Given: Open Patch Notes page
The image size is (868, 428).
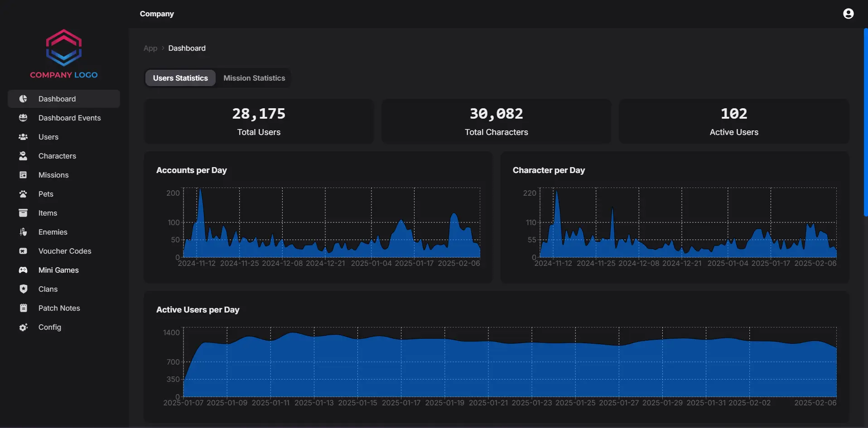Looking at the screenshot, I should (x=64, y=308).
